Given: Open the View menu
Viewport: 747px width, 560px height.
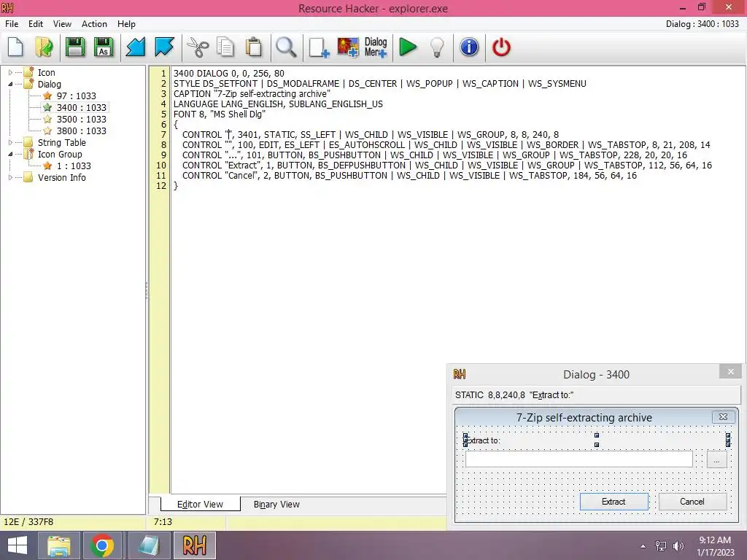Looking at the screenshot, I should tap(62, 24).
